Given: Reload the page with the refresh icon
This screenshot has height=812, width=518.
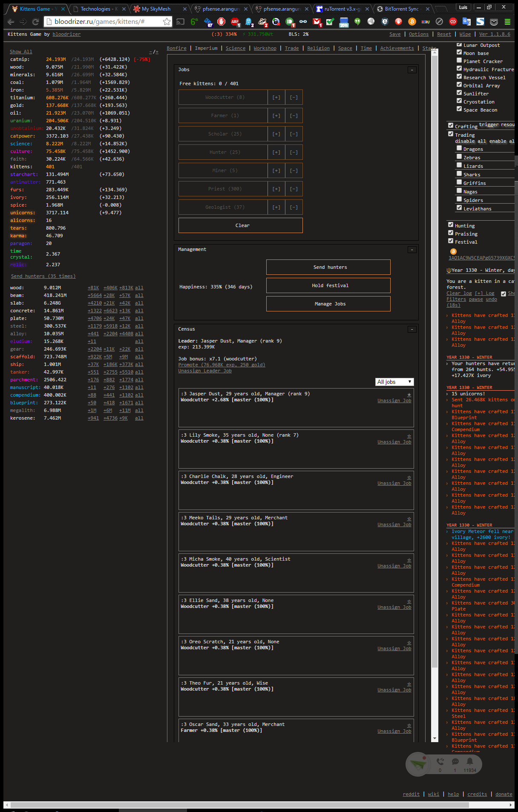Looking at the screenshot, I should pos(36,22).
